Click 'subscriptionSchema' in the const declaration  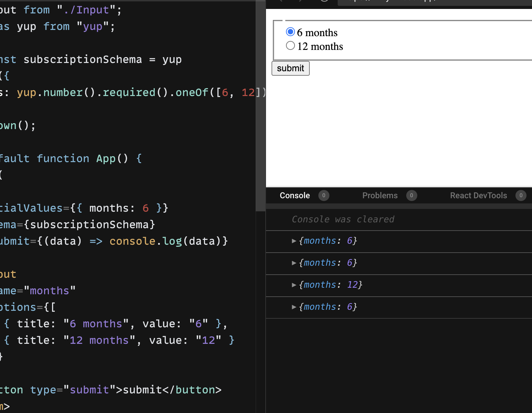coord(83,60)
